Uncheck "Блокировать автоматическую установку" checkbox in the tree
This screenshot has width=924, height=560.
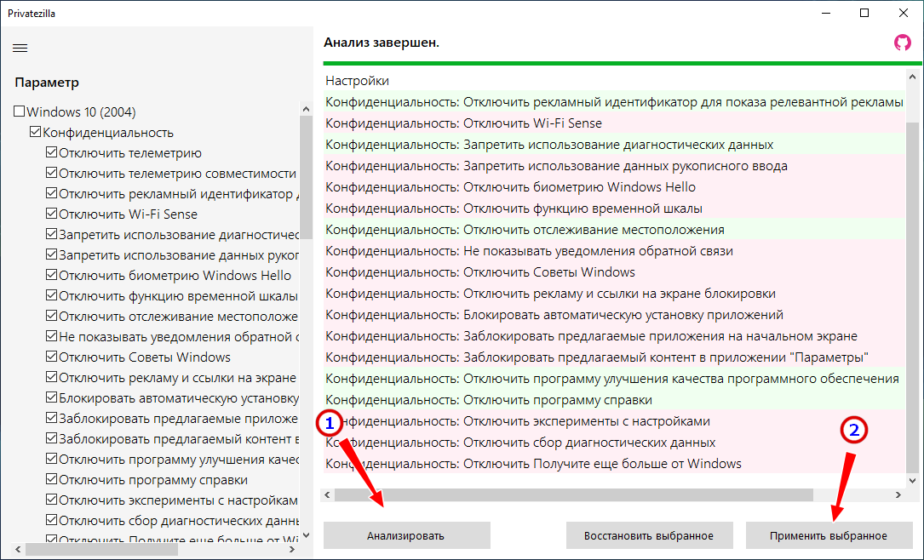click(51, 397)
